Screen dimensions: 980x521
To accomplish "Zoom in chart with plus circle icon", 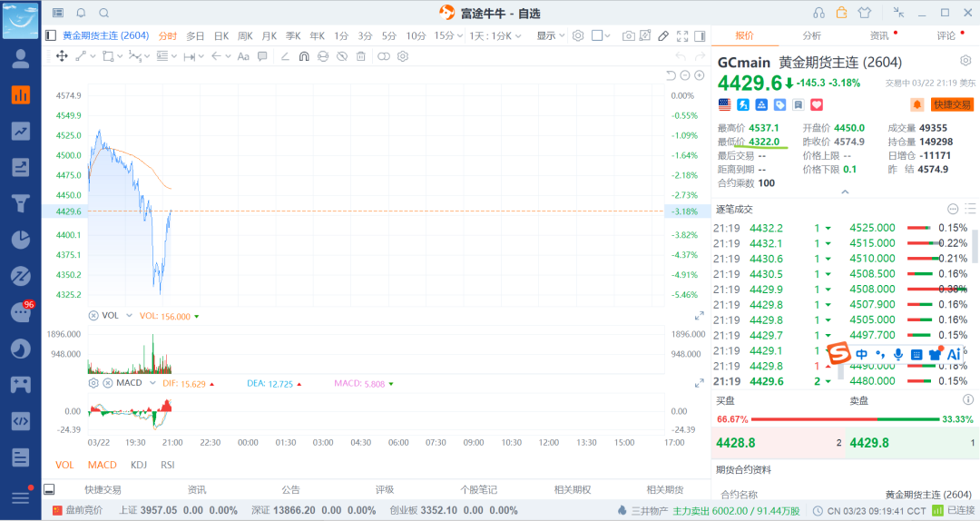I will [x=700, y=75].
